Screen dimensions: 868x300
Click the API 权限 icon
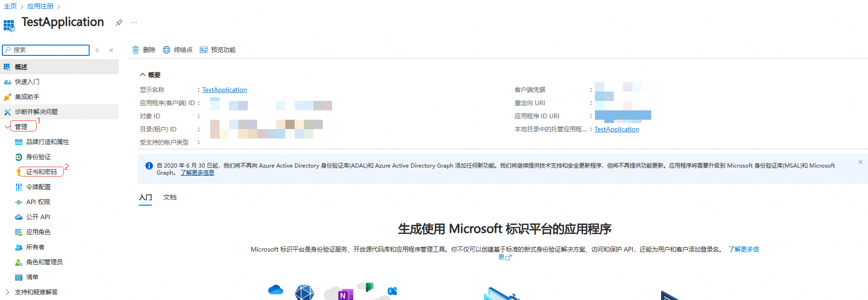pyautogui.click(x=19, y=202)
